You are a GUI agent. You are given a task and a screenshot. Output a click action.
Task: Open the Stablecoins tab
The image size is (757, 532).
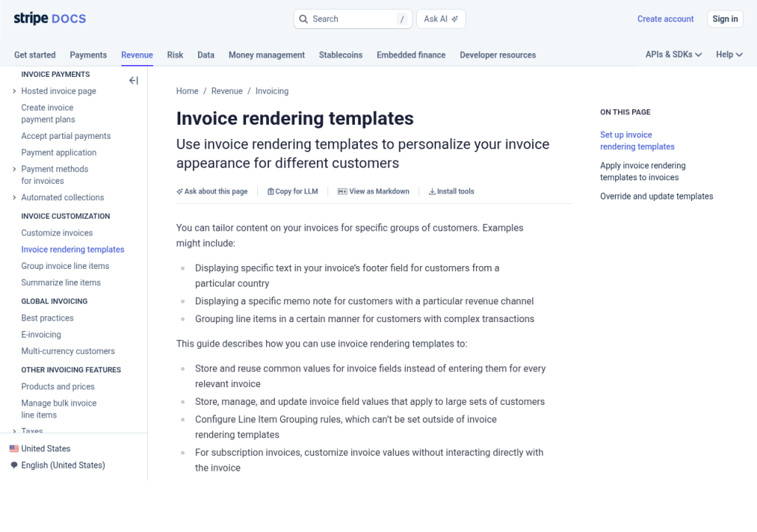tap(341, 55)
